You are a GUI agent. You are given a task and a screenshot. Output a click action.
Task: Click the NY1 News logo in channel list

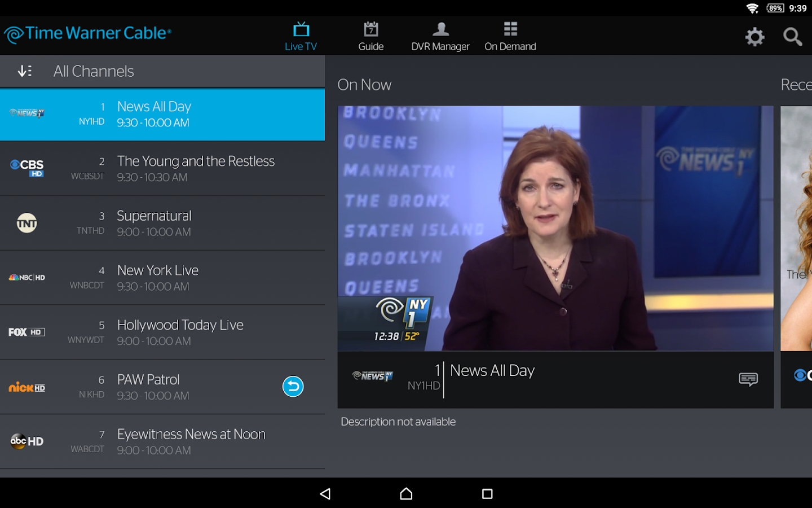[27, 113]
